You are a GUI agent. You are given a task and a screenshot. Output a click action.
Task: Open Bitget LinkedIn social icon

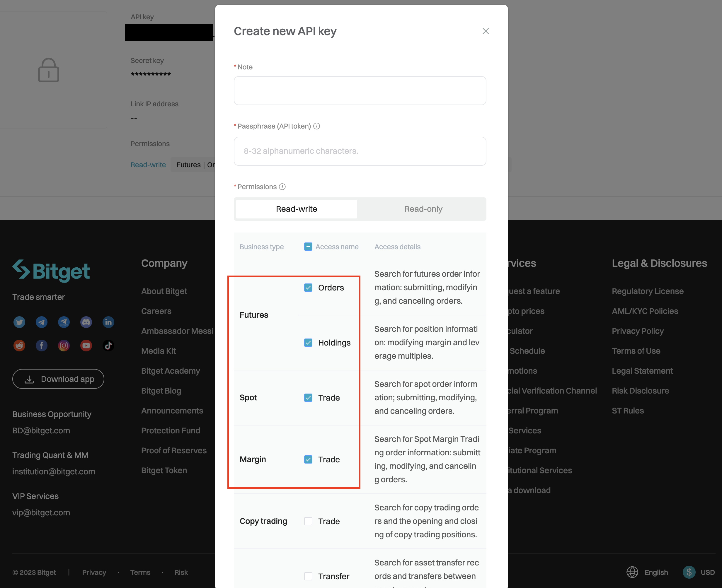(108, 322)
